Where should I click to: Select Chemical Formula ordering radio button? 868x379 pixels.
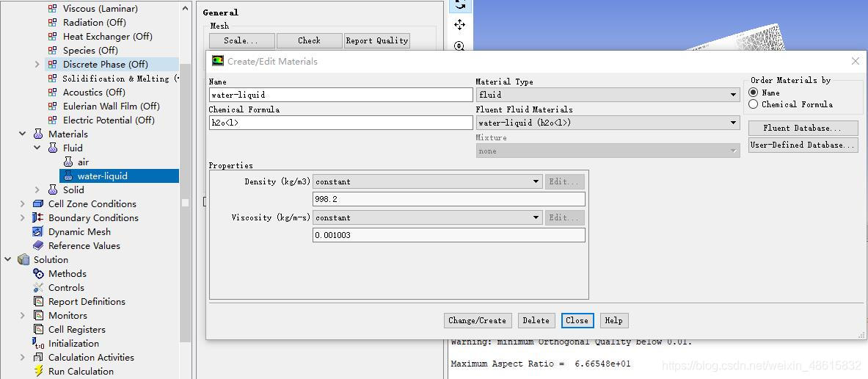[754, 104]
